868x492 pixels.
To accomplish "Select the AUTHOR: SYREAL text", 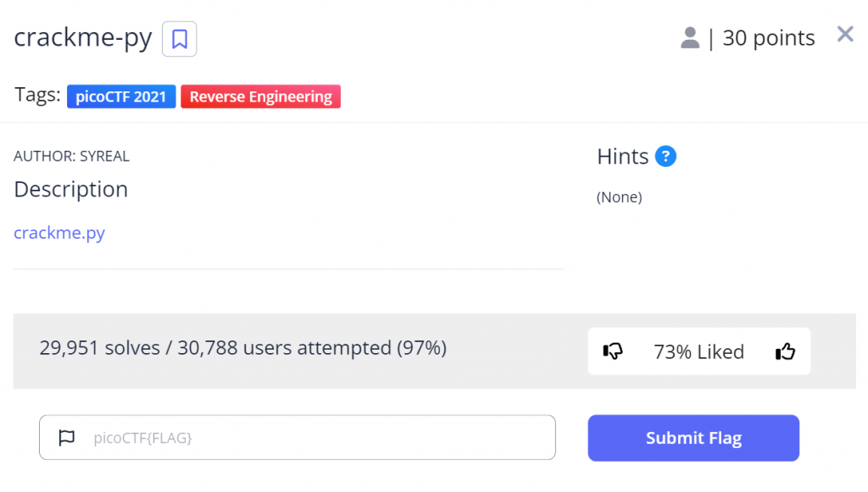I will coord(72,156).
